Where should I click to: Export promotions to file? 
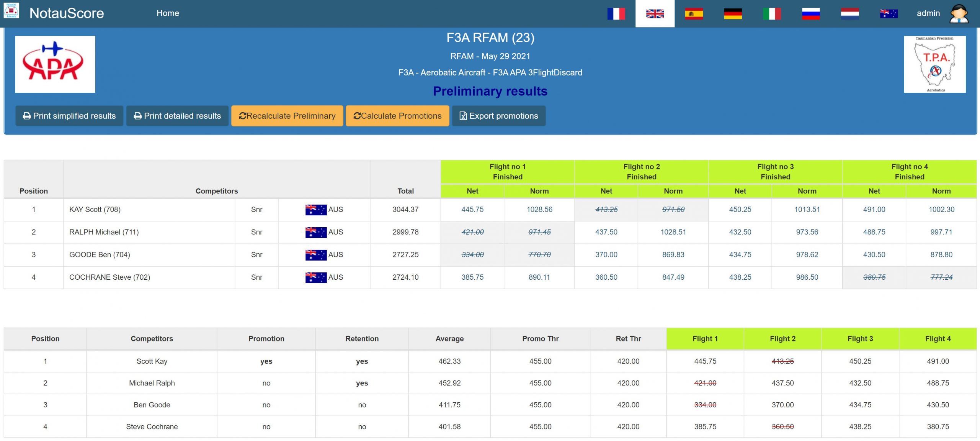pos(499,116)
